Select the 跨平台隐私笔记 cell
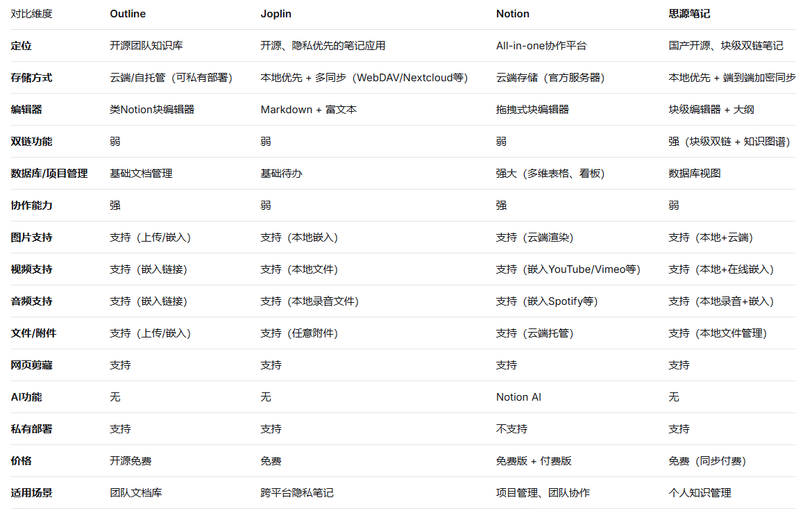Image resolution: width=812 pixels, height=509 pixels. coord(297,493)
